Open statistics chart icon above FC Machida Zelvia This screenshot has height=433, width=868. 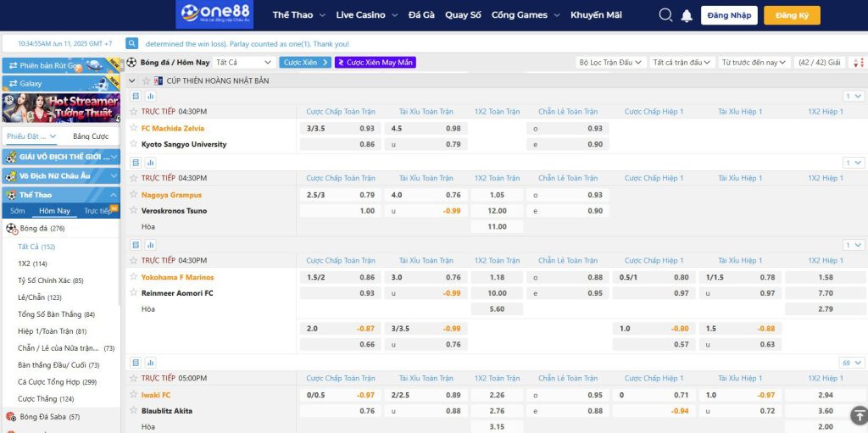150,97
